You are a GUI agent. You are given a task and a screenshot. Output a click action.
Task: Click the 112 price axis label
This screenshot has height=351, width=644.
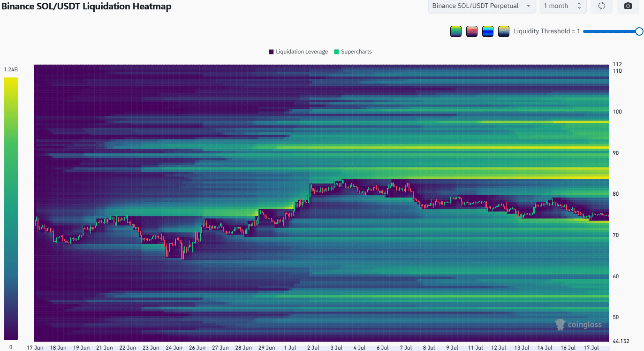(617, 64)
